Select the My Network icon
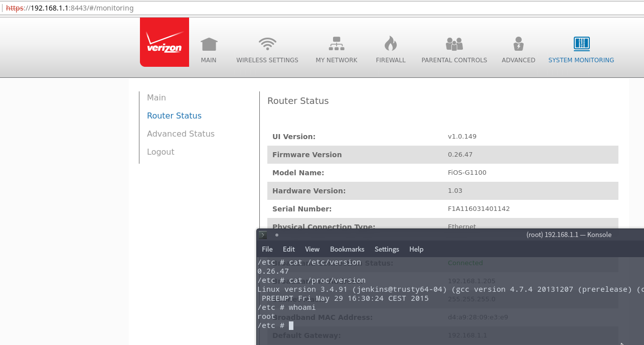Image resolution: width=644 pixels, height=345 pixels. pos(336,44)
